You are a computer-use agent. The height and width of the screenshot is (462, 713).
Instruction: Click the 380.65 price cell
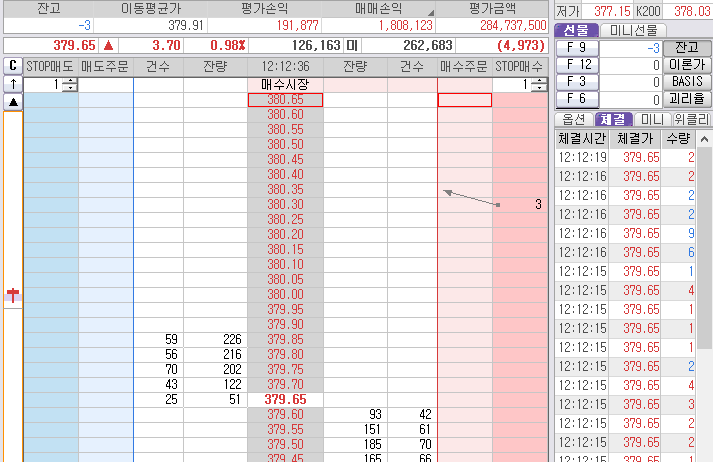tap(285, 100)
